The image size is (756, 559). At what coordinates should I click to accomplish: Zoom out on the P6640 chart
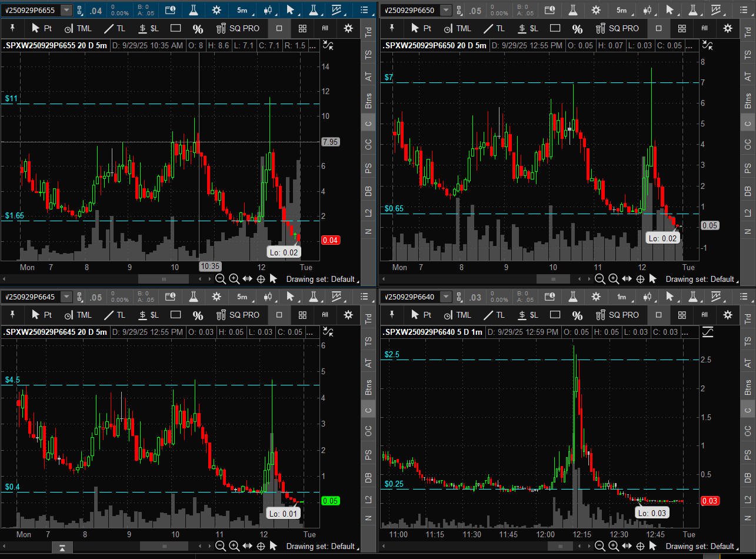tap(600, 546)
